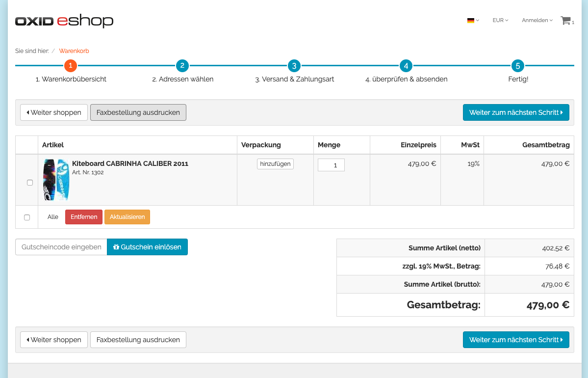Click the bottom Faxbestellung ausdrucken button

pyautogui.click(x=138, y=340)
